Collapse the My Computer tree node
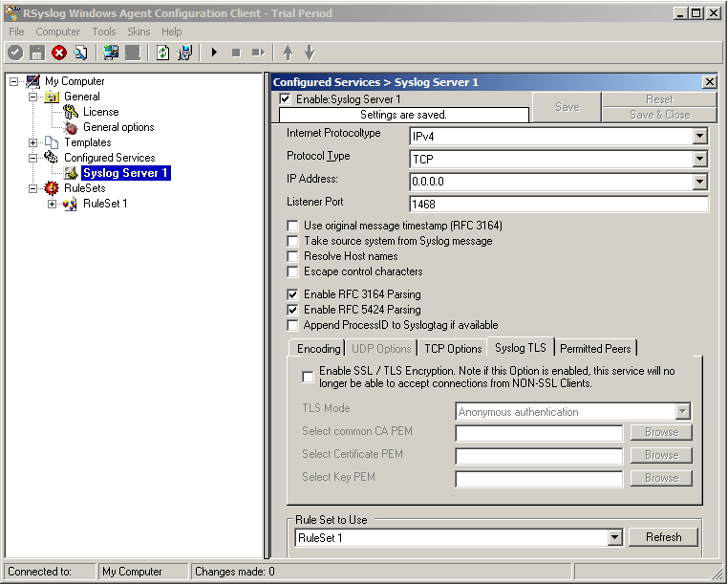The width and height of the screenshot is (728, 585). point(14,82)
